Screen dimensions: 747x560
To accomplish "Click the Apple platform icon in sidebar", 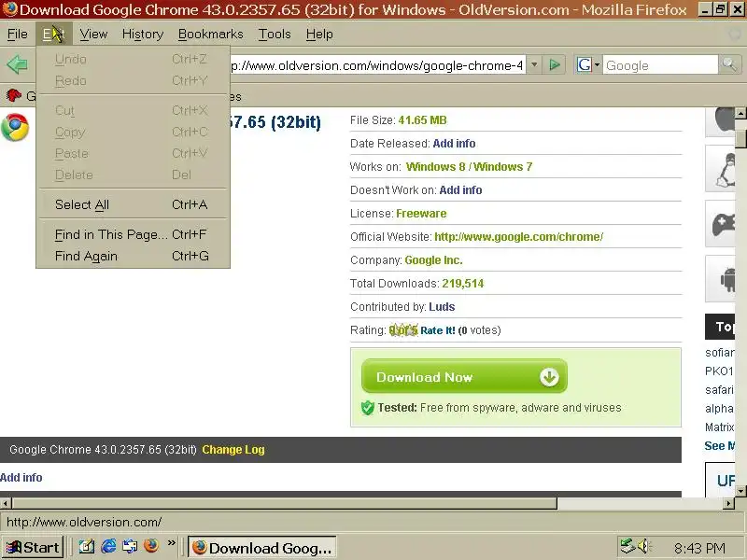I will [x=722, y=121].
